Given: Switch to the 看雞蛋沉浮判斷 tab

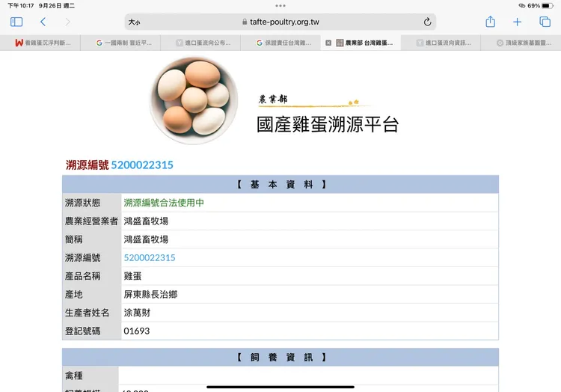Looking at the screenshot, I should click(40, 43).
